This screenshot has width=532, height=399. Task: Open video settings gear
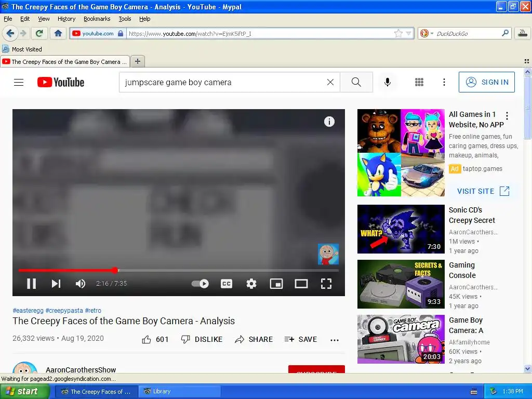point(251,284)
